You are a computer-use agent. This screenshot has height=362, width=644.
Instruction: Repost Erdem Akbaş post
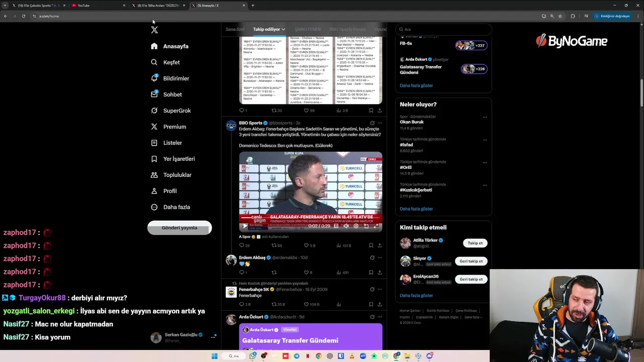point(274,273)
